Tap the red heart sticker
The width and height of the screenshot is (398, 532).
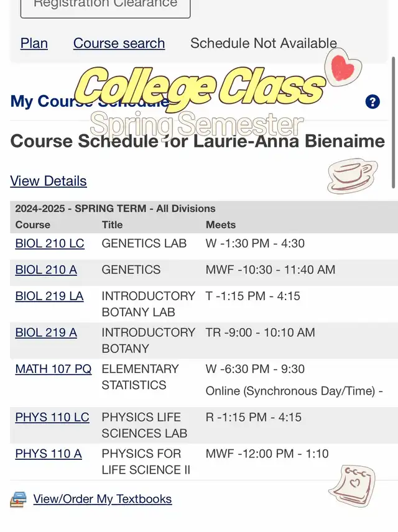tap(343, 68)
